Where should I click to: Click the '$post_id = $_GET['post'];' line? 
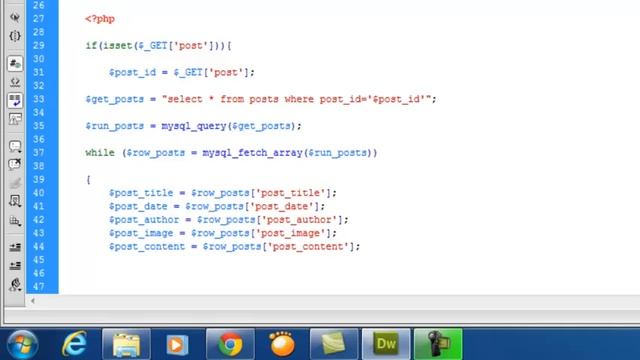(182, 73)
